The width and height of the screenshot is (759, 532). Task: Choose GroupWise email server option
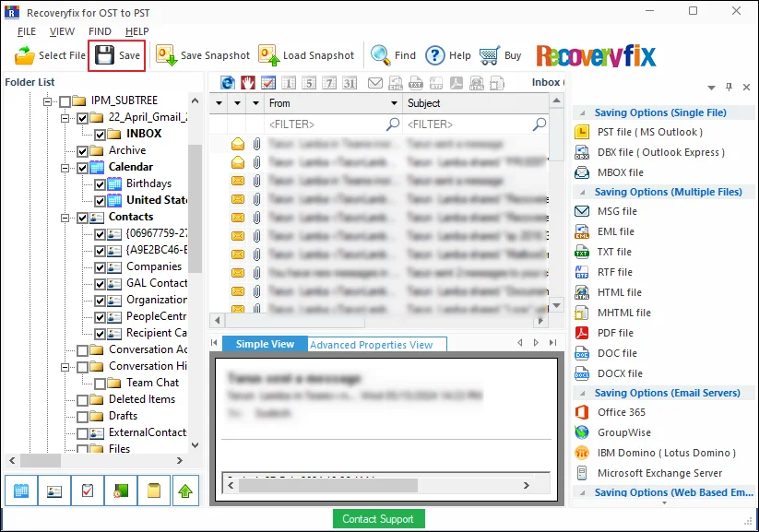coord(624,433)
